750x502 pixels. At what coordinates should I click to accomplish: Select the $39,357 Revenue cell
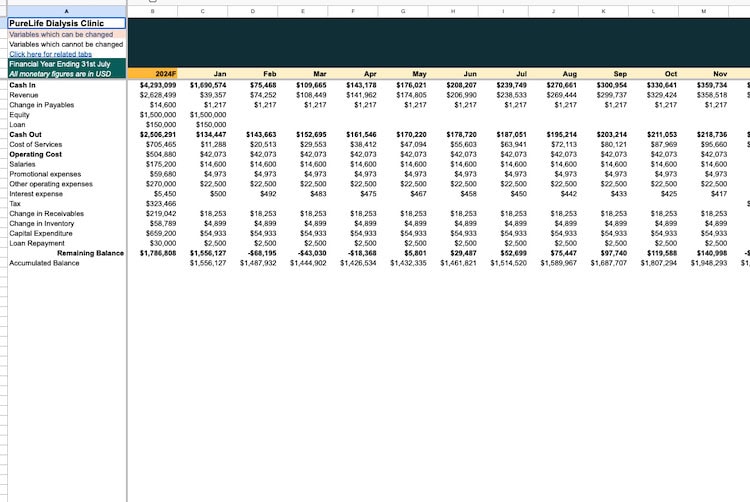[202, 95]
